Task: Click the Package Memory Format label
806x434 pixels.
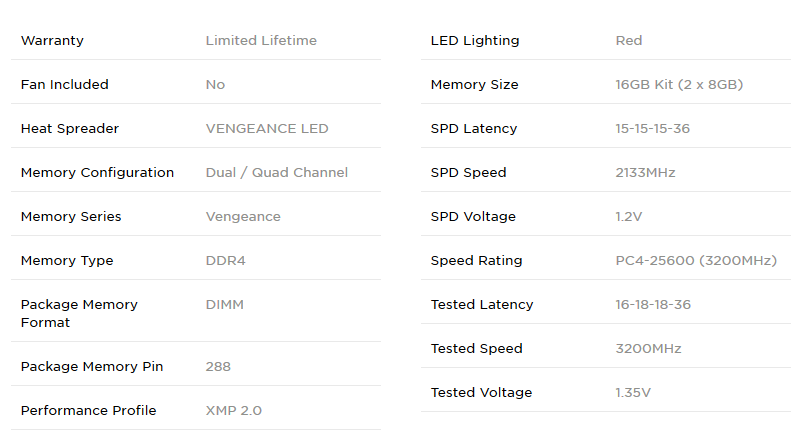Action: coord(79,314)
